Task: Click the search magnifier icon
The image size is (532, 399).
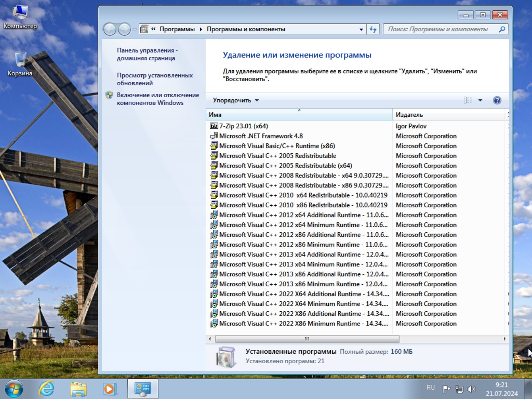Action: (x=502, y=29)
